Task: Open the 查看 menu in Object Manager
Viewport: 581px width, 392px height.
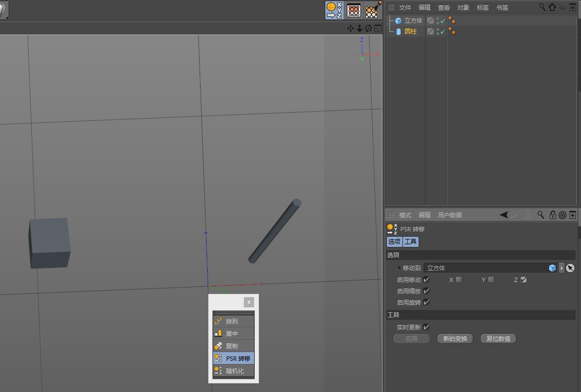Action: (443, 8)
